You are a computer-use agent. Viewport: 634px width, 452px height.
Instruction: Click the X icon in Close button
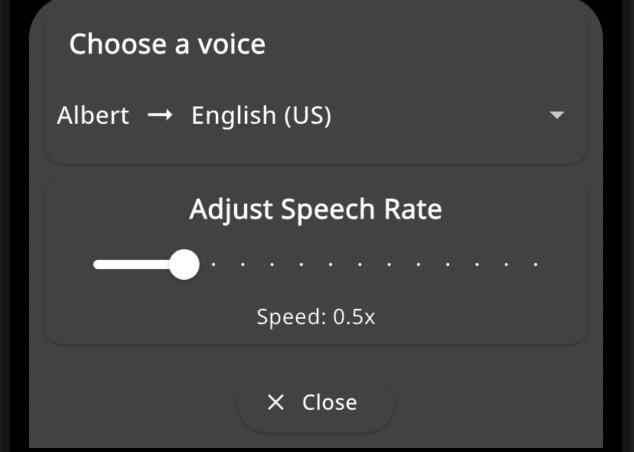[x=276, y=402]
